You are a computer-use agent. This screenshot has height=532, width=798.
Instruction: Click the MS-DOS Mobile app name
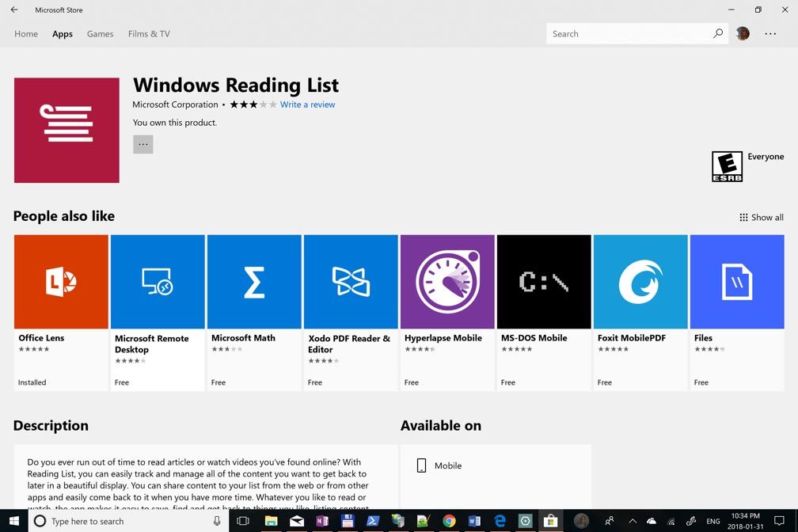(x=534, y=338)
